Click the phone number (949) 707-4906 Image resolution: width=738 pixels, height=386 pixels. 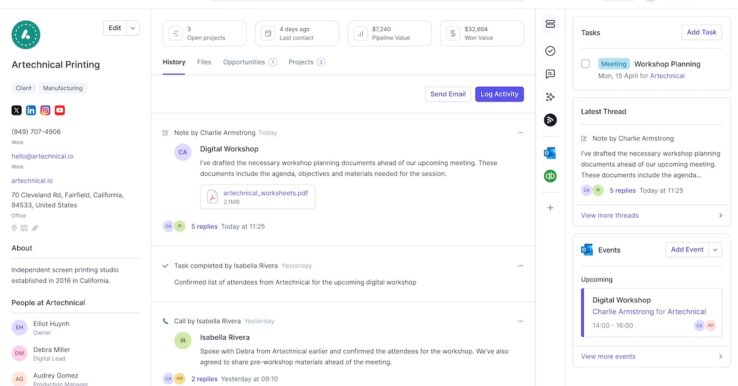coord(36,132)
